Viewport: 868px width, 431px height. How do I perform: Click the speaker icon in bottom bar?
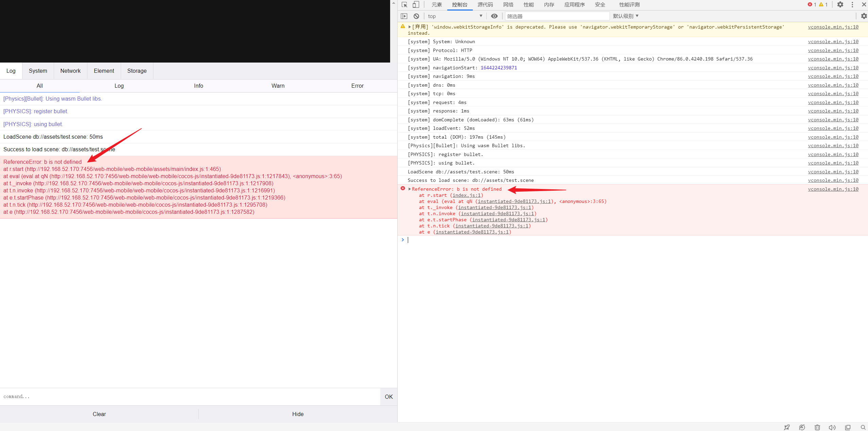point(832,427)
